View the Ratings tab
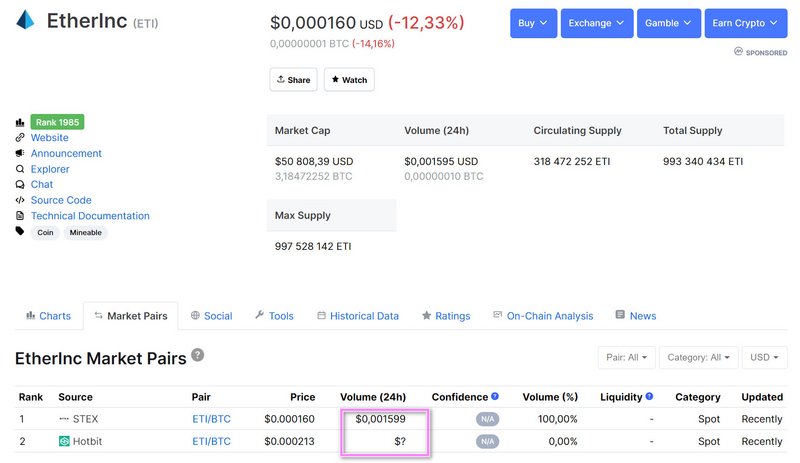Image resolution: width=800 pixels, height=463 pixels. (446, 316)
